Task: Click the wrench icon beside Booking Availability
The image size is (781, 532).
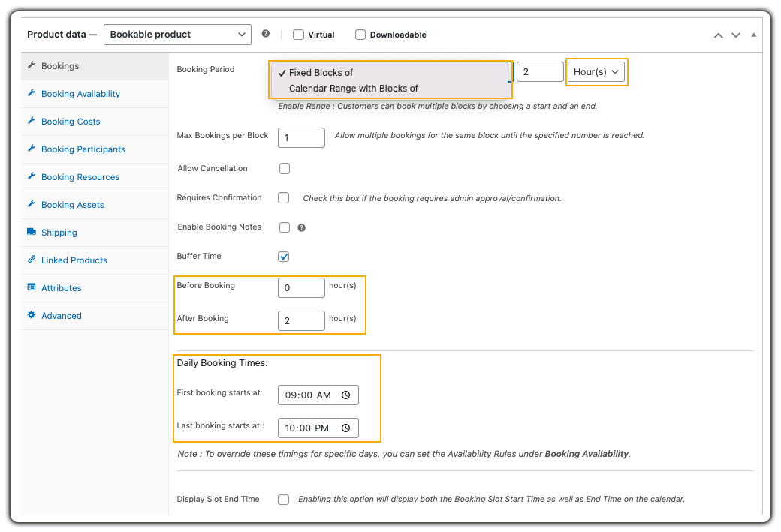Action: pyautogui.click(x=32, y=93)
